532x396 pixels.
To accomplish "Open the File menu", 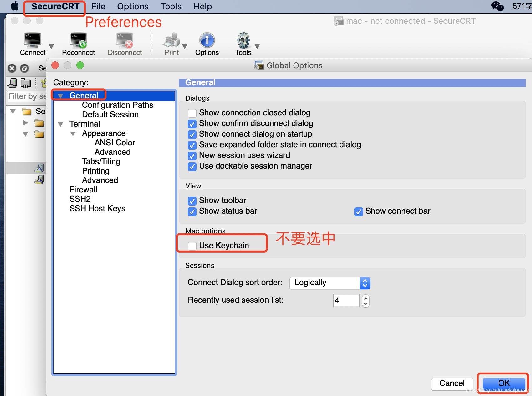I will coord(98,6).
